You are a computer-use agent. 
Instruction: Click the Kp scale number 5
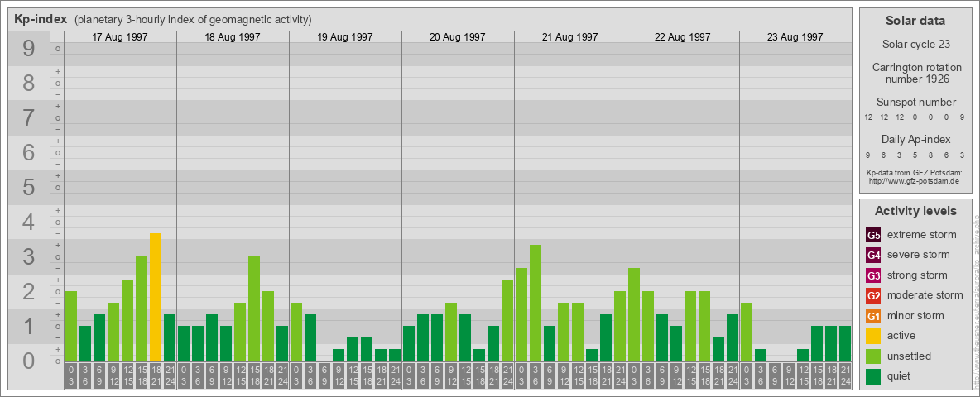point(28,187)
